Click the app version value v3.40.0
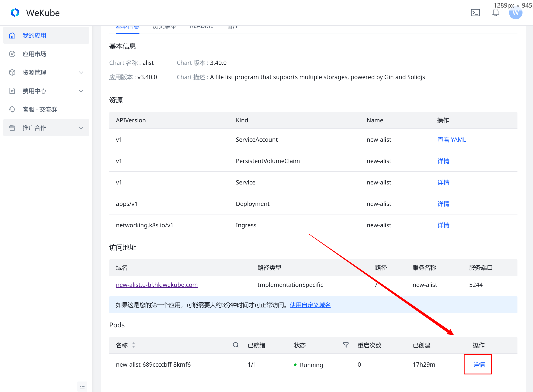The width and height of the screenshot is (533, 392). [x=147, y=77]
